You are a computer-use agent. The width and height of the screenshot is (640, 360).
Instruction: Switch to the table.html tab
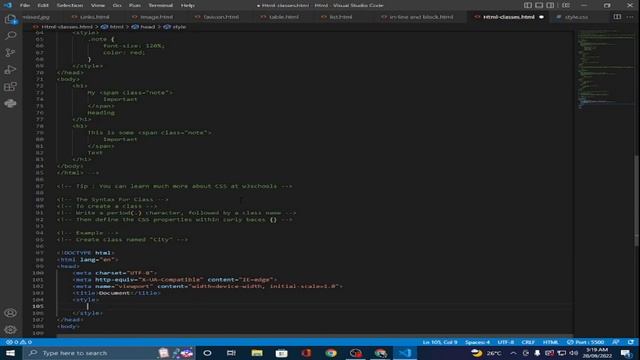(284, 17)
